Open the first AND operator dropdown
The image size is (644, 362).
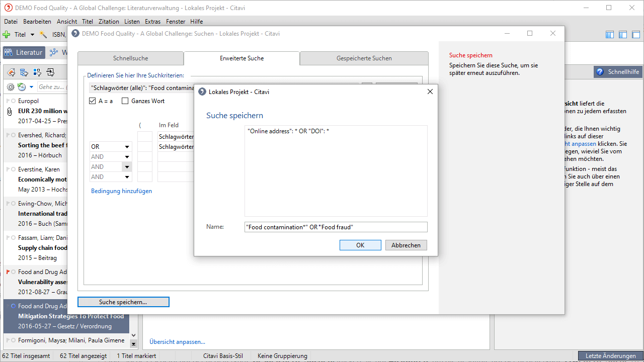point(127,157)
